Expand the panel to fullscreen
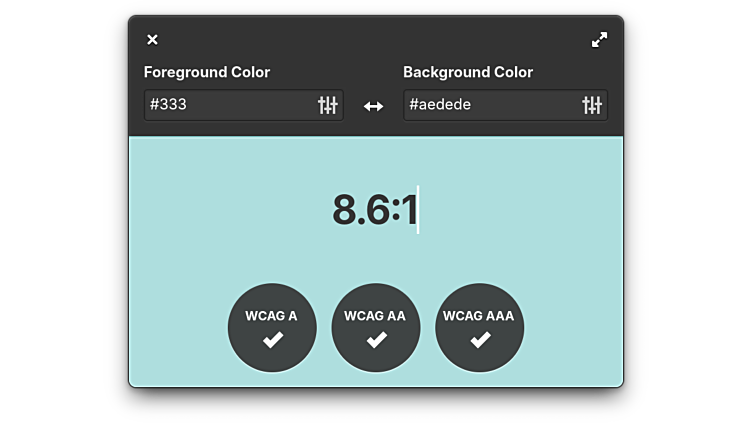752x423 pixels. 599,40
